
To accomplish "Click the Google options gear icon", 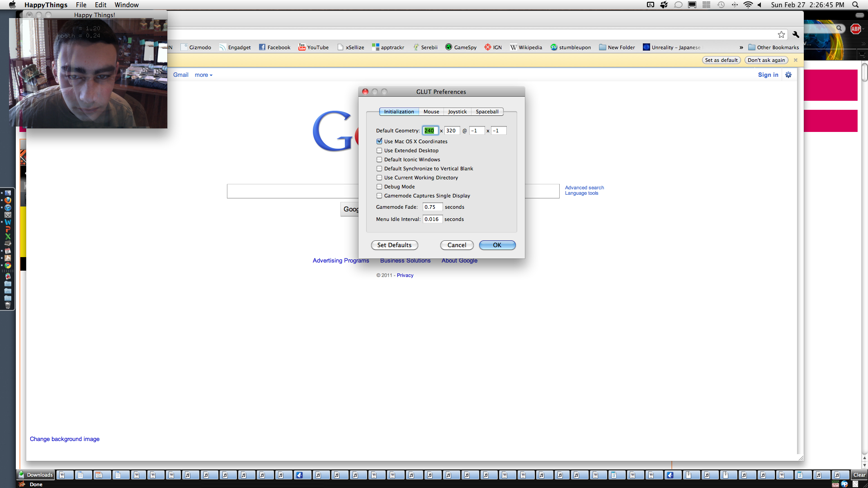I will (788, 75).
